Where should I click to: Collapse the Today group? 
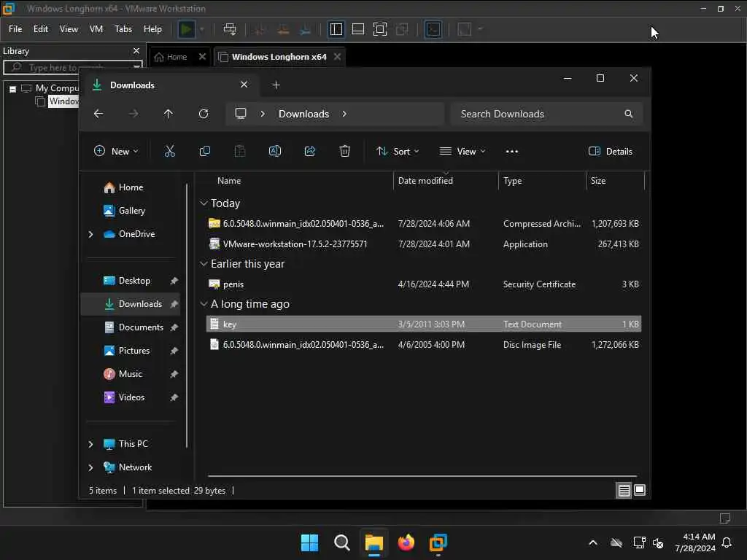click(x=204, y=203)
